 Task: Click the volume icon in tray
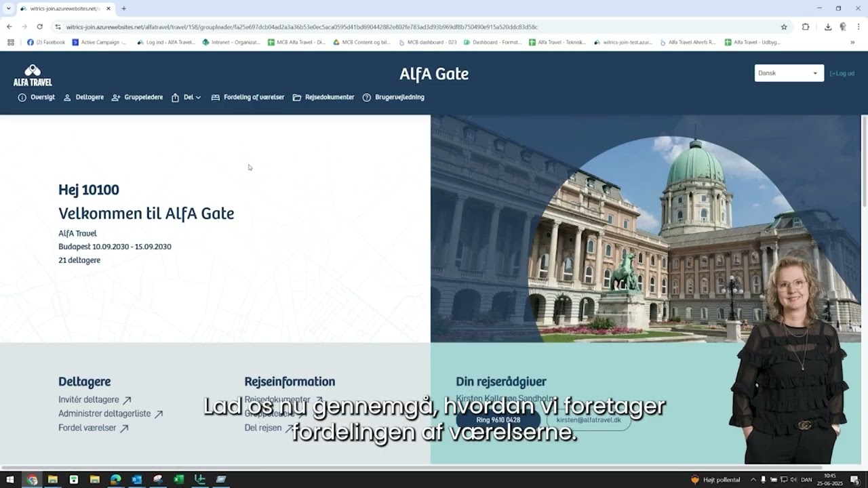pos(793,480)
